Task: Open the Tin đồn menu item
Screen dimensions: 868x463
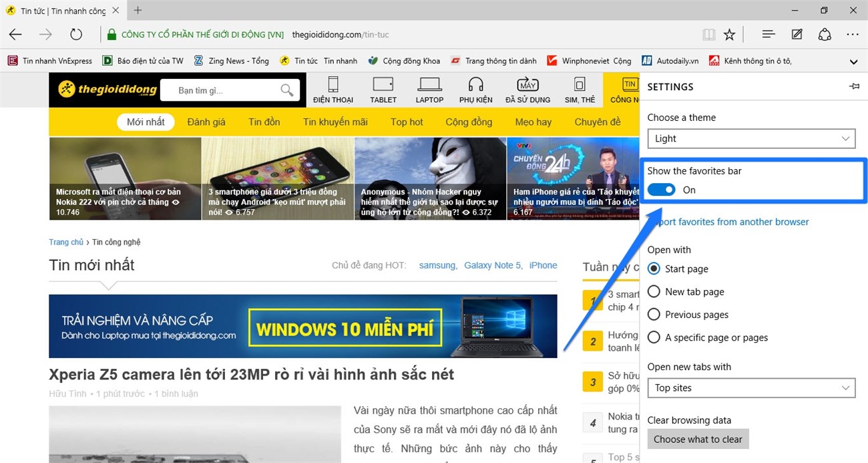Action: click(x=264, y=122)
